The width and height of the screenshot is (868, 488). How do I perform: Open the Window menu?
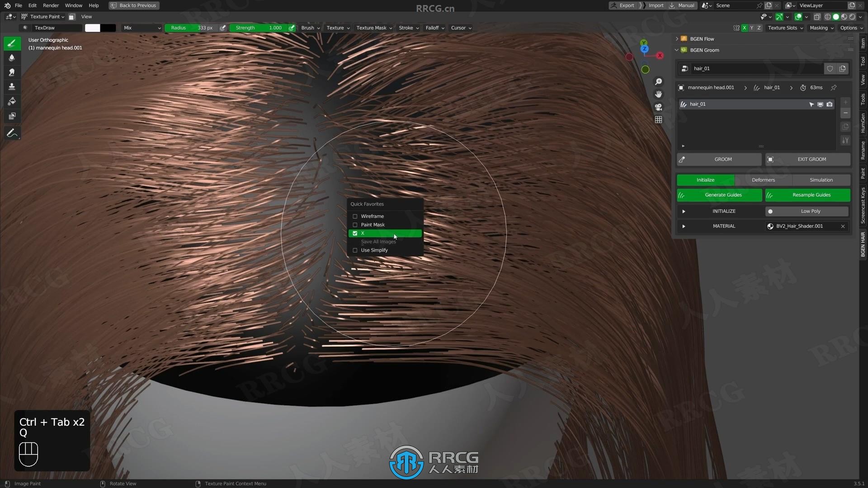73,5
